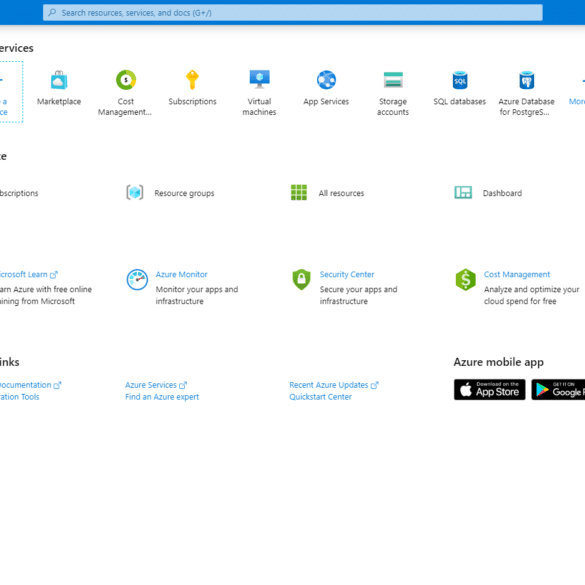Open the Virtual machines text label
This screenshot has height=585, width=585.
(259, 107)
